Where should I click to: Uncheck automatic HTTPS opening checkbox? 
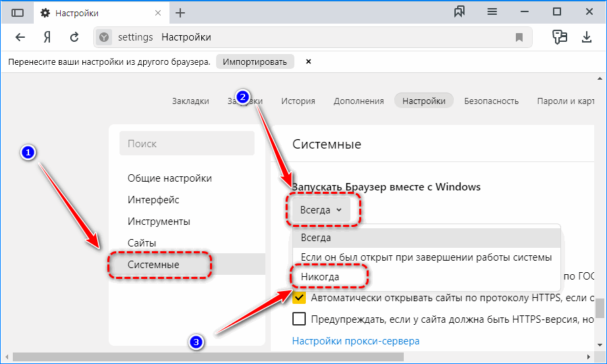(x=299, y=298)
